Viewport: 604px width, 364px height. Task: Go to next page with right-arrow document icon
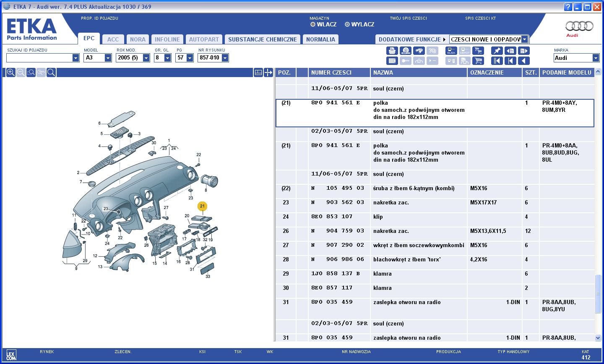[523, 51]
